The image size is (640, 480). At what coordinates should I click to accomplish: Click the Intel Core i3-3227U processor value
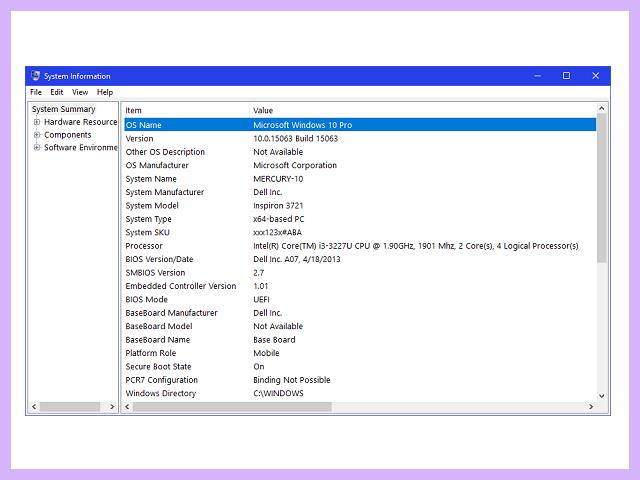pyautogui.click(x=416, y=246)
